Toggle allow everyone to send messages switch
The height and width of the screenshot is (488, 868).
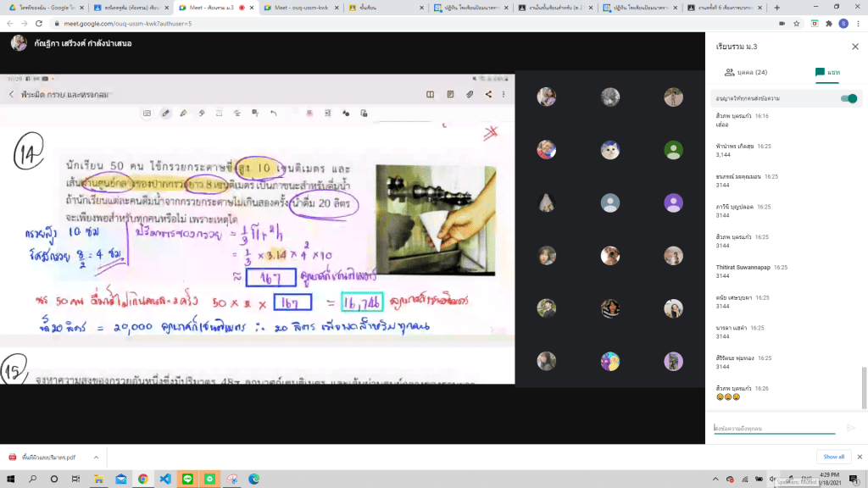tap(848, 98)
